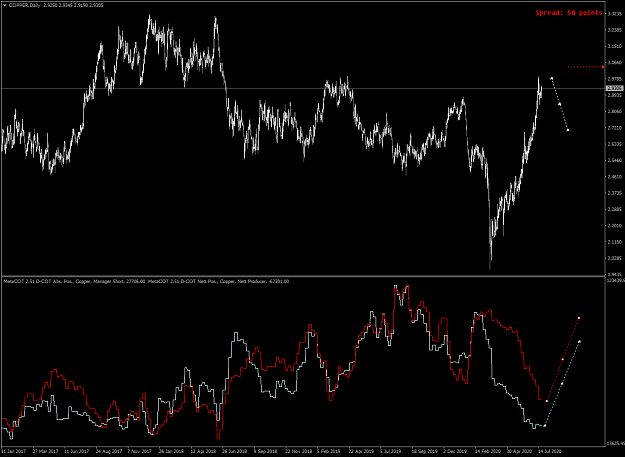Select top point of white dotted forecast line
Image resolution: width=625 pixels, height=457 pixels.
(x=552, y=78)
